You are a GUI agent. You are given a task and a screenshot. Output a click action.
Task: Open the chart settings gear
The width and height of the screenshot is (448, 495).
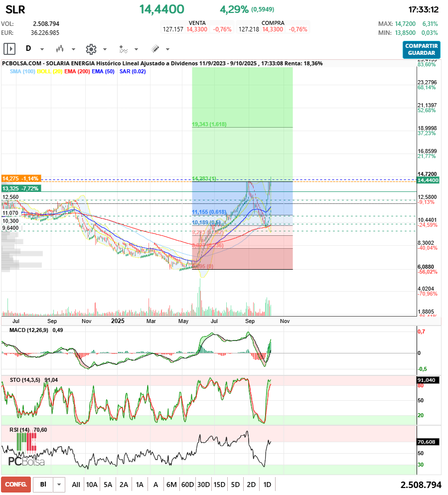pyautogui.click(x=91, y=49)
